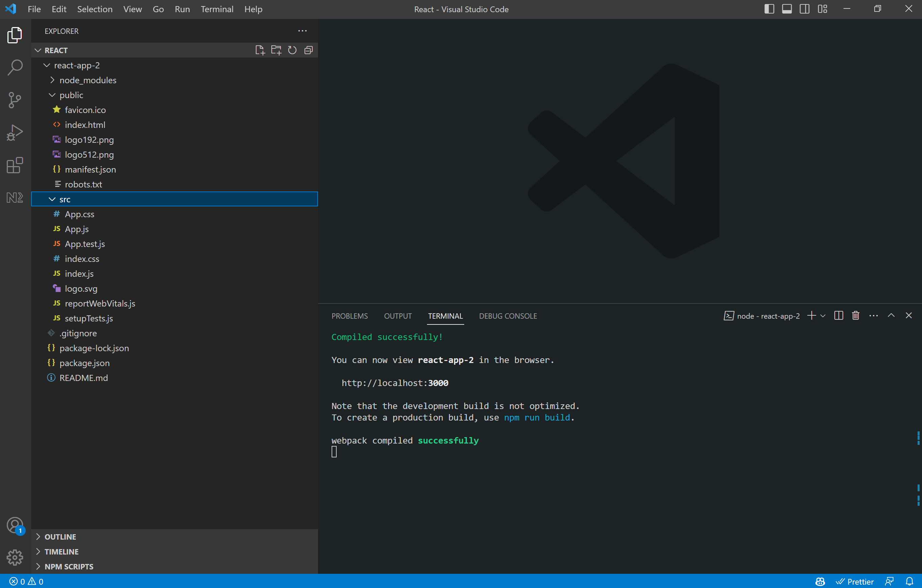Kill the terminal with the trash icon
Image resolution: width=922 pixels, height=588 pixels.
(856, 316)
